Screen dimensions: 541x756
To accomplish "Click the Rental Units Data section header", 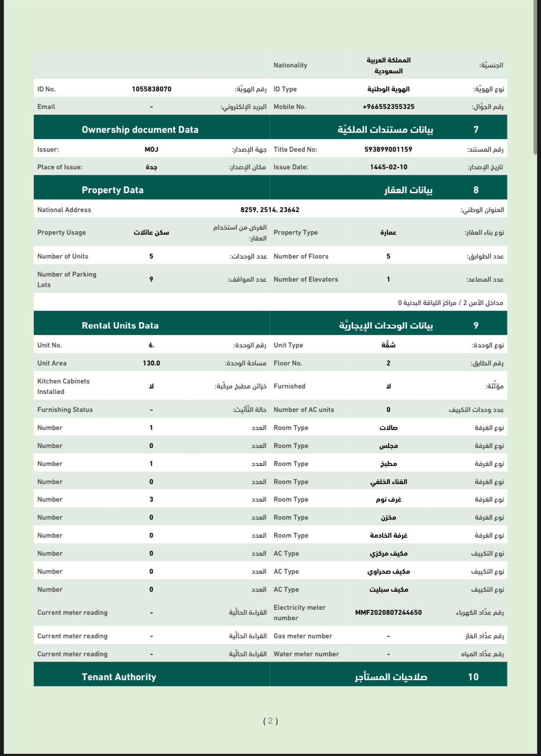I will click(x=120, y=326).
